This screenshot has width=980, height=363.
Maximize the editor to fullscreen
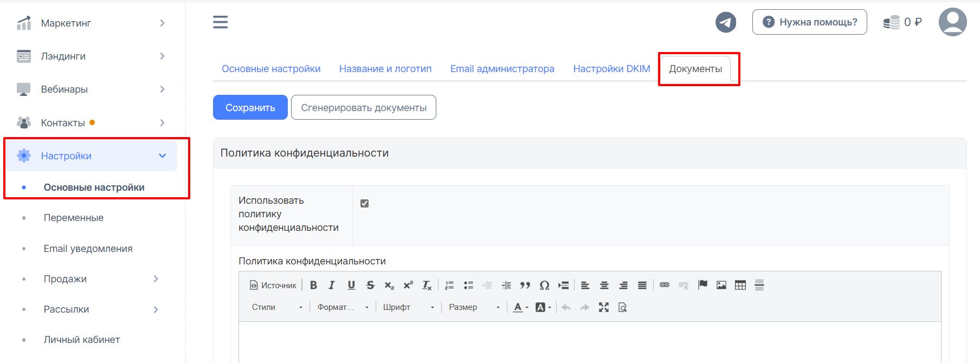604,307
